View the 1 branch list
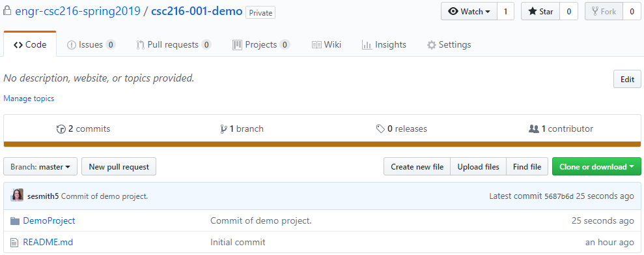 pyautogui.click(x=242, y=128)
